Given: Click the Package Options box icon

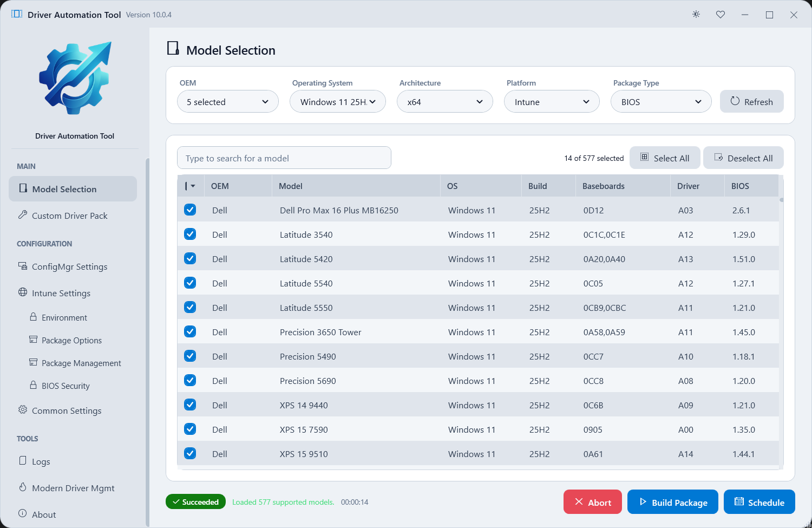Looking at the screenshot, I should click(x=34, y=340).
